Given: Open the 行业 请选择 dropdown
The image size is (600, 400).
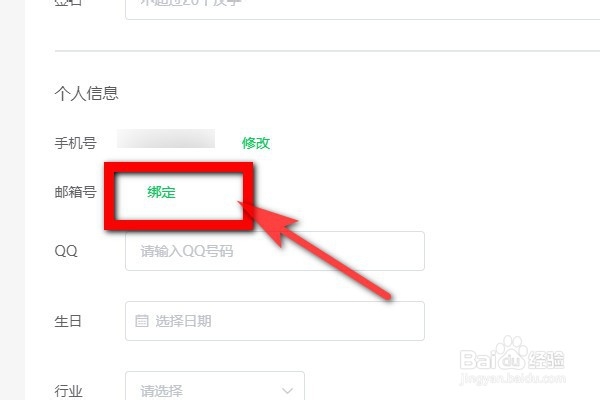Looking at the screenshot, I should (215, 386).
